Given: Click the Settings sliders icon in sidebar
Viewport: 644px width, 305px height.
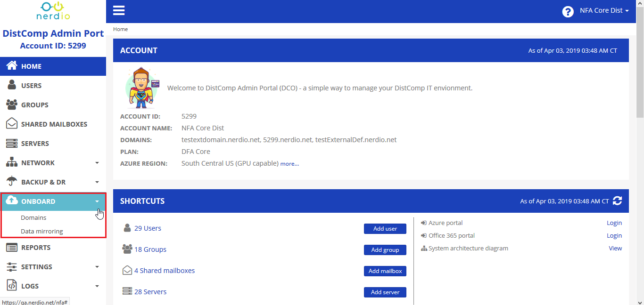Looking at the screenshot, I should point(12,266).
